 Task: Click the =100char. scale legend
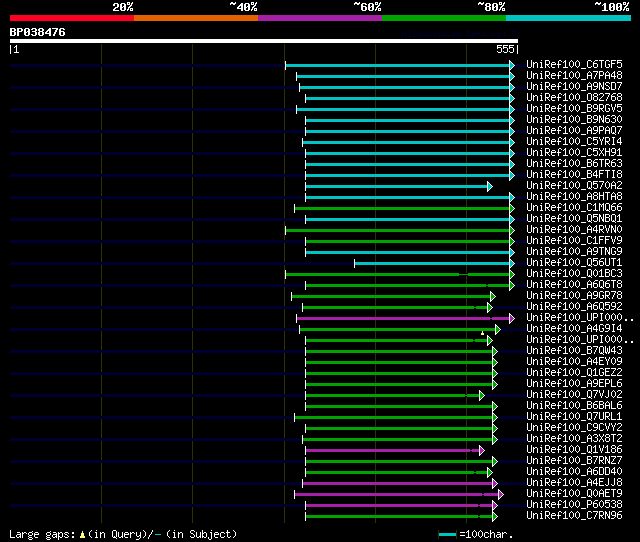tap(476, 534)
